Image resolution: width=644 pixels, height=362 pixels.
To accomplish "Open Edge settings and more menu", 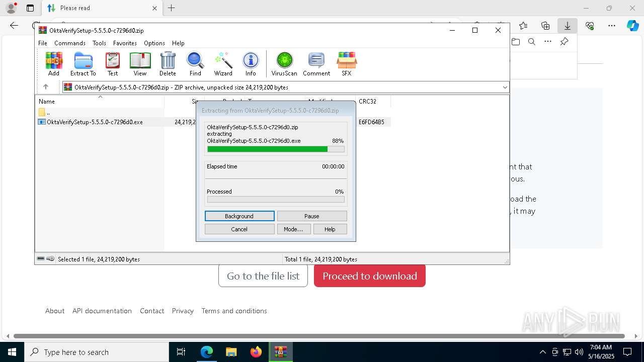I will 612,26.
